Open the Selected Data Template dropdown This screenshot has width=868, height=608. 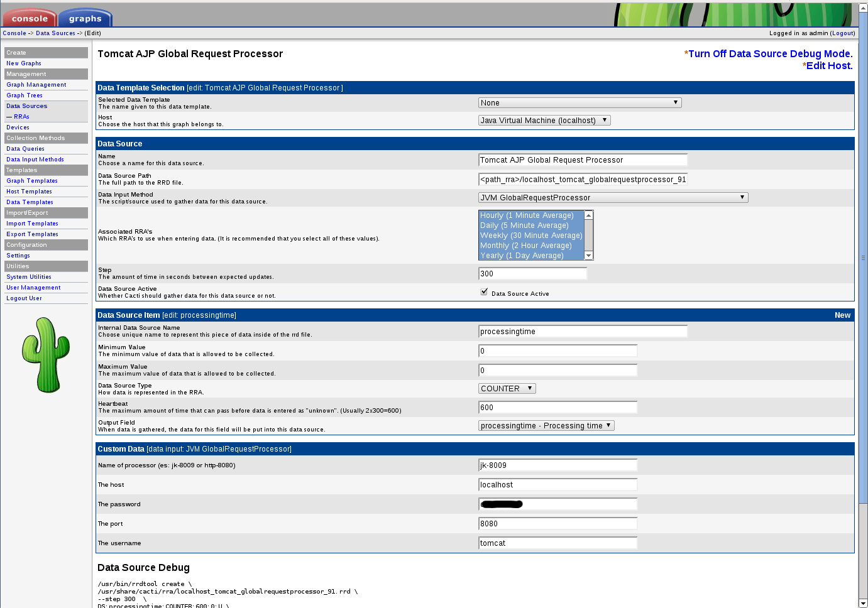click(x=580, y=102)
